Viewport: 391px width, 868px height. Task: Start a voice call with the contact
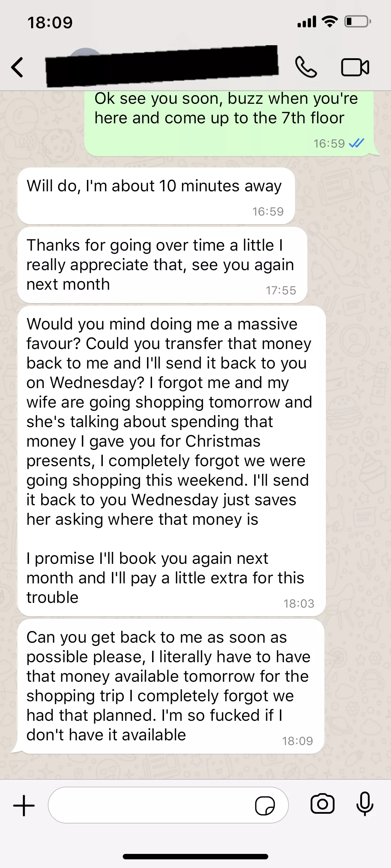click(x=306, y=67)
